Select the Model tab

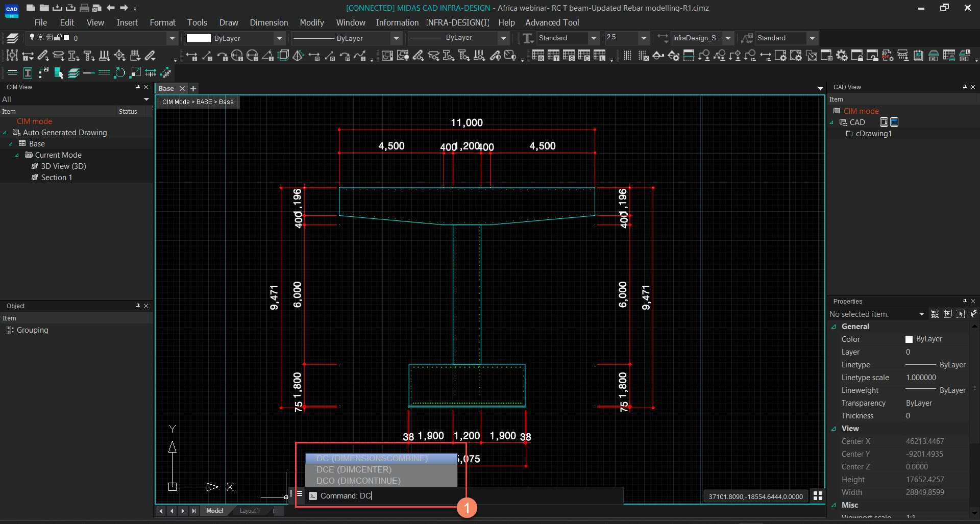[x=214, y=511]
